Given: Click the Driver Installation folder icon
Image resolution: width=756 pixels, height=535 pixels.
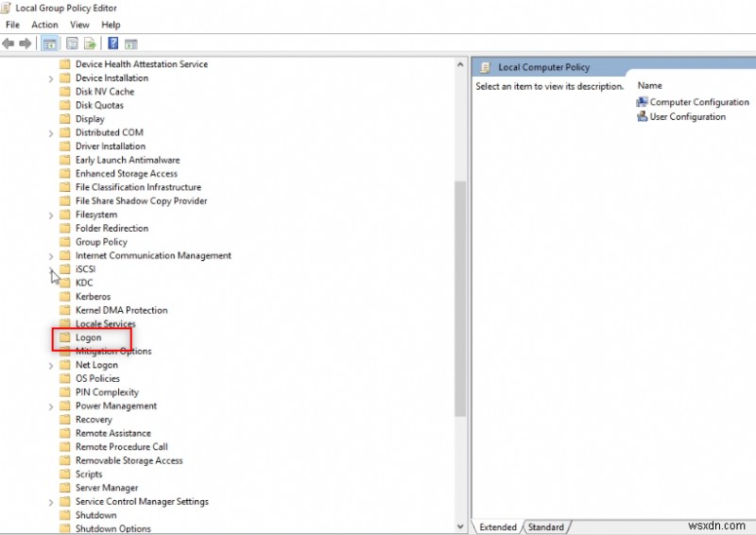Looking at the screenshot, I should [x=64, y=146].
